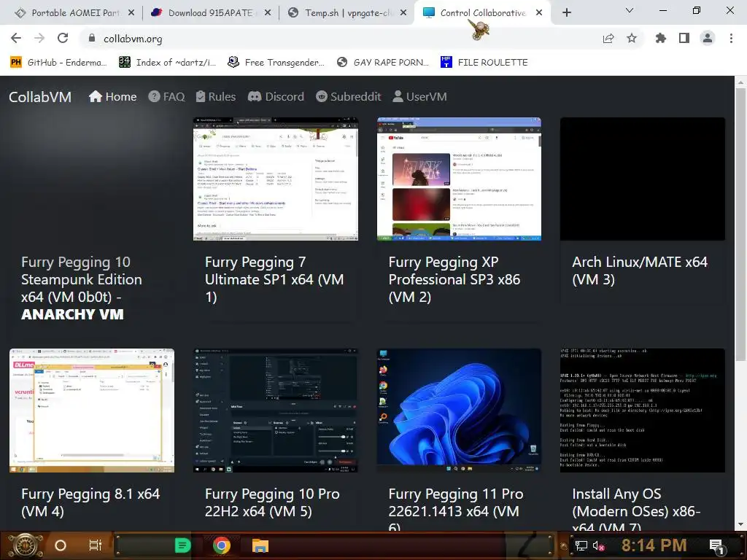Image resolution: width=747 pixels, height=560 pixels.
Task: Open the VM 6 Windows 11 wallpaper thumbnail
Action: pyautogui.click(x=459, y=411)
